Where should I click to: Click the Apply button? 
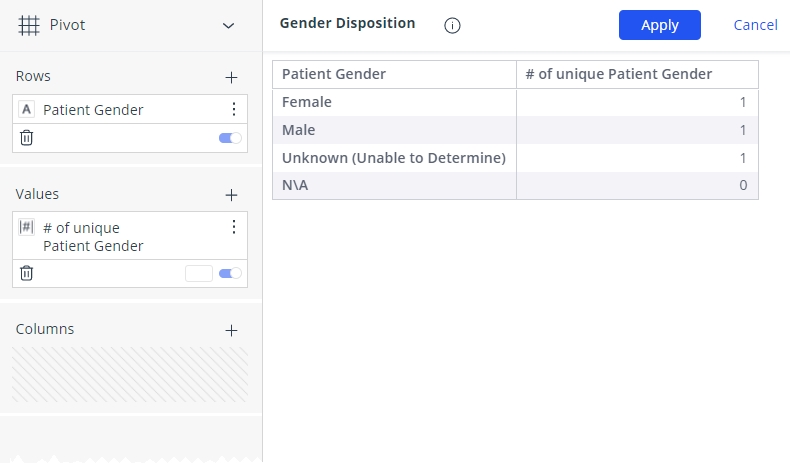pos(660,25)
